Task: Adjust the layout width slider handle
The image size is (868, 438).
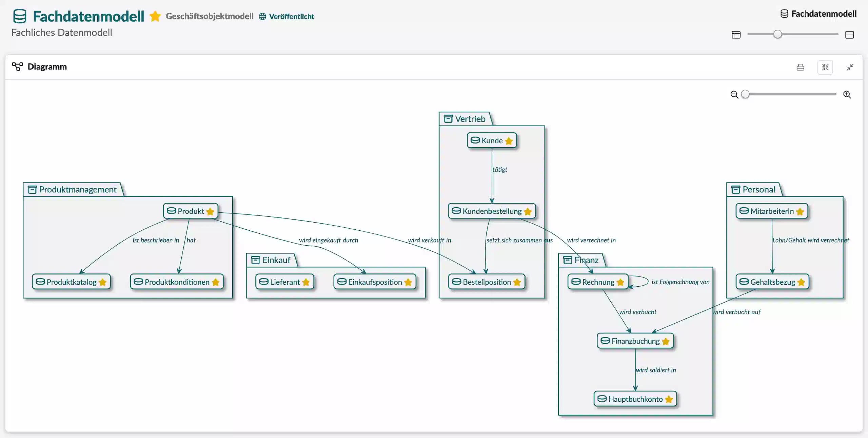Action: click(777, 34)
